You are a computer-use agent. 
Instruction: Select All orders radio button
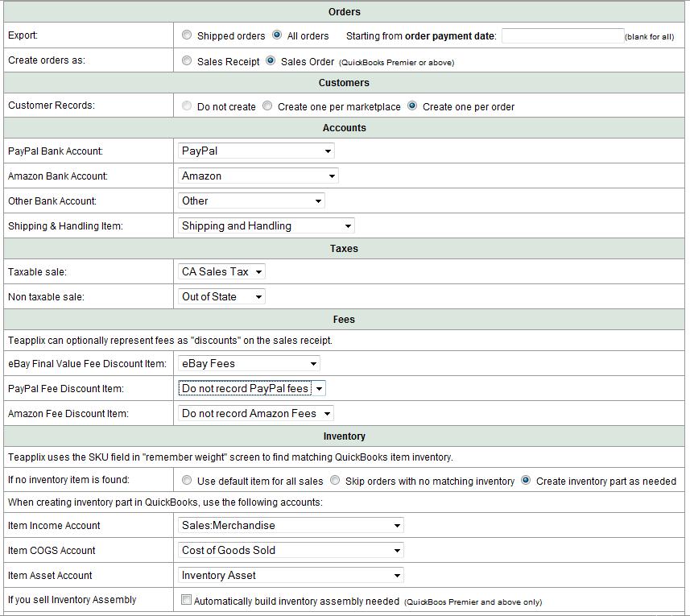pyautogui.click(x=277, y=35)
